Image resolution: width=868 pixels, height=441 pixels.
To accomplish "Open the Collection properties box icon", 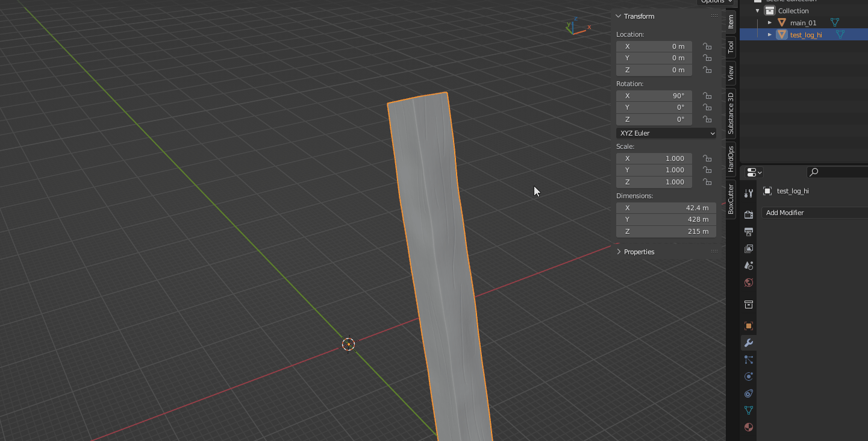I will 749,304.
